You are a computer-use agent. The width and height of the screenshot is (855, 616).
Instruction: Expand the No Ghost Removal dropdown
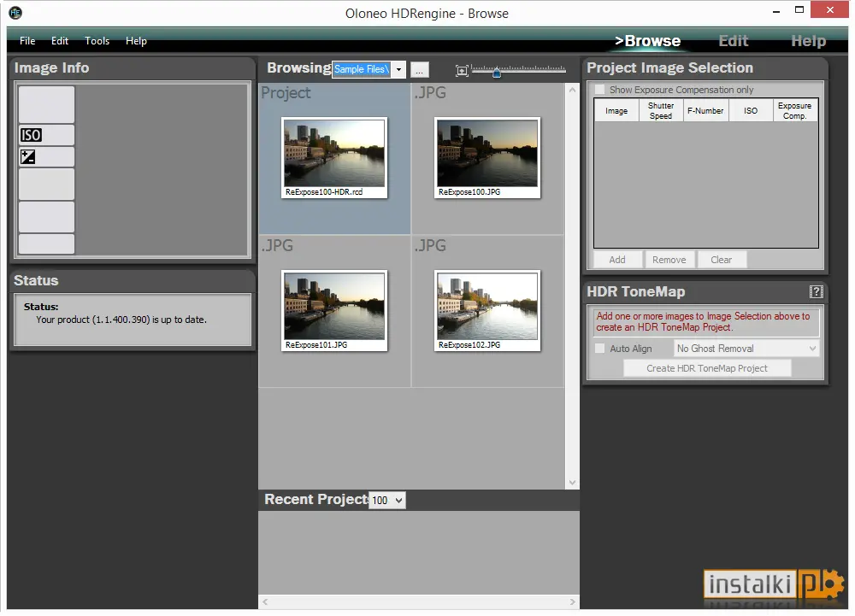pyautogui.click(x=746, y=349)
